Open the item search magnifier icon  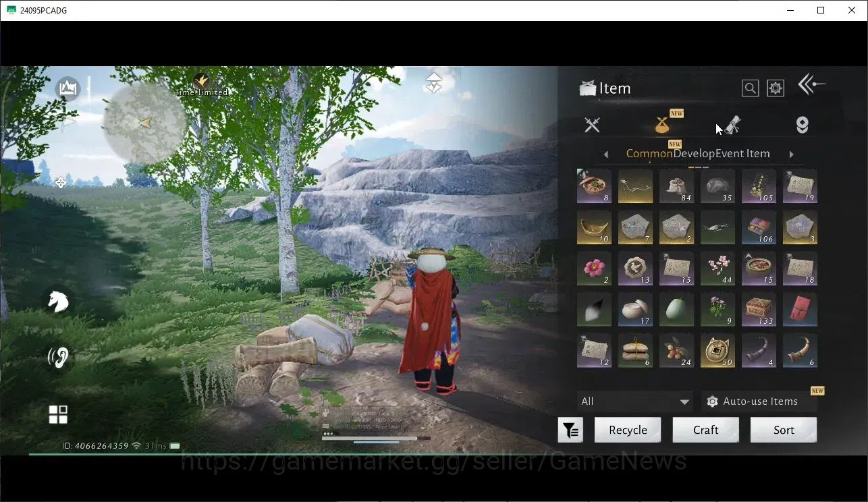coord(750,88)
